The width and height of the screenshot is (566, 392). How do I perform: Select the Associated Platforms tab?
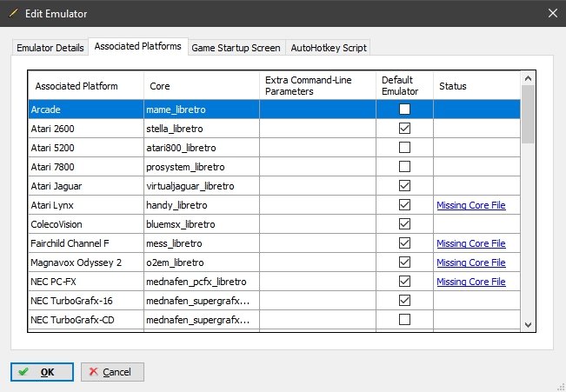click(x=138, y=46)
